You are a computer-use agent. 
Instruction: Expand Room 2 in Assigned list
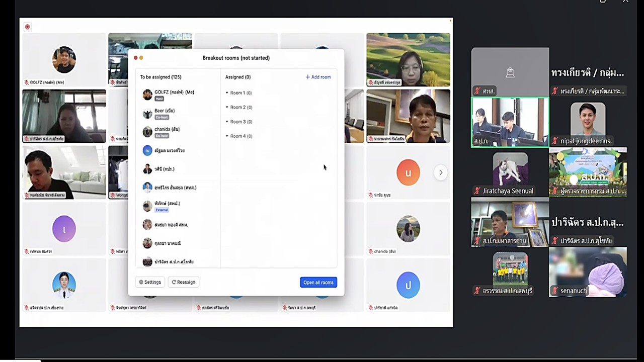tap(238, 107)
